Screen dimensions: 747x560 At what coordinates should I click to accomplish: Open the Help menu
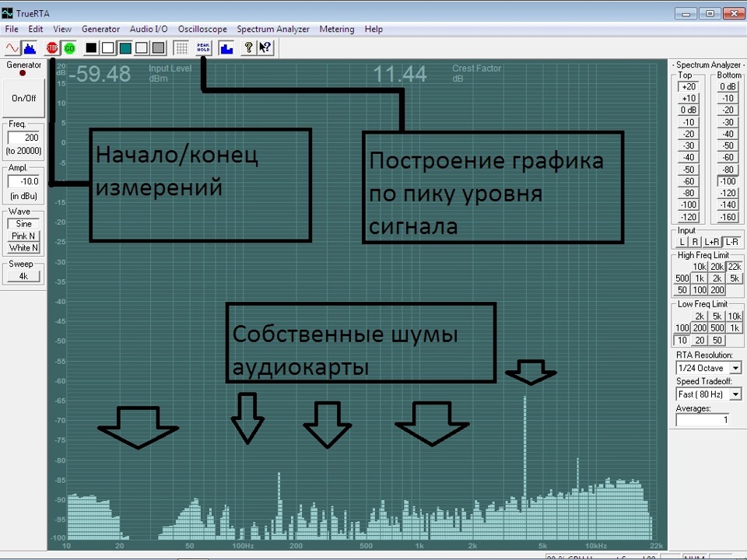(x=373, y=29)
